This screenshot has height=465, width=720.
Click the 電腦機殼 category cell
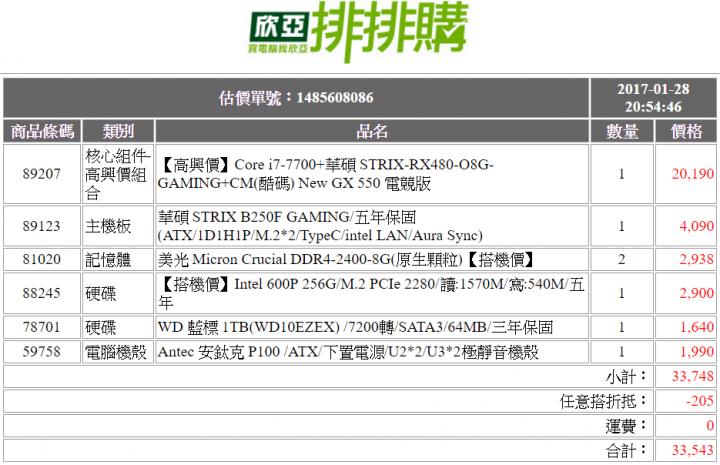(118, 352)
